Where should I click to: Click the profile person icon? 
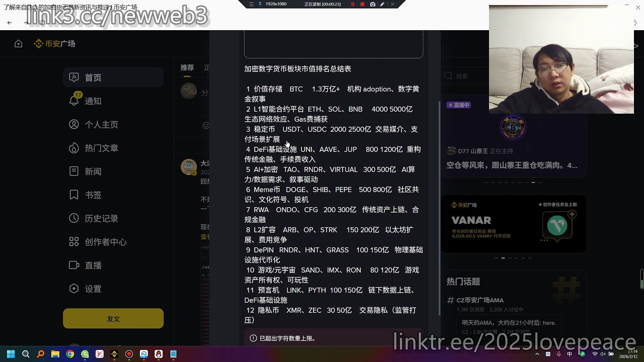pyautogui.click(x=74, y=125)
